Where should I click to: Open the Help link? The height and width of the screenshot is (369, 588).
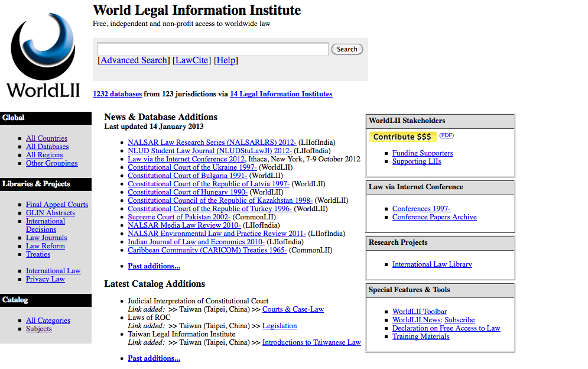click(x=226, y=60)
